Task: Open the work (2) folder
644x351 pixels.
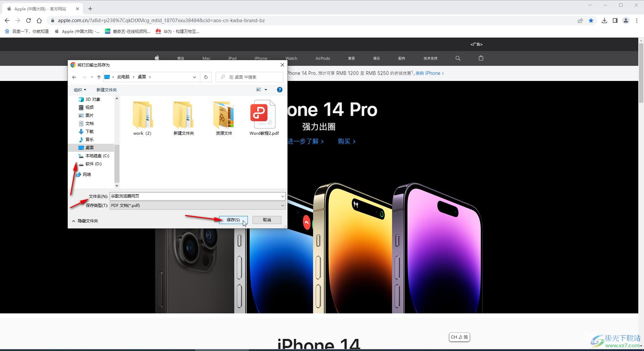Action: coord(143,118)
